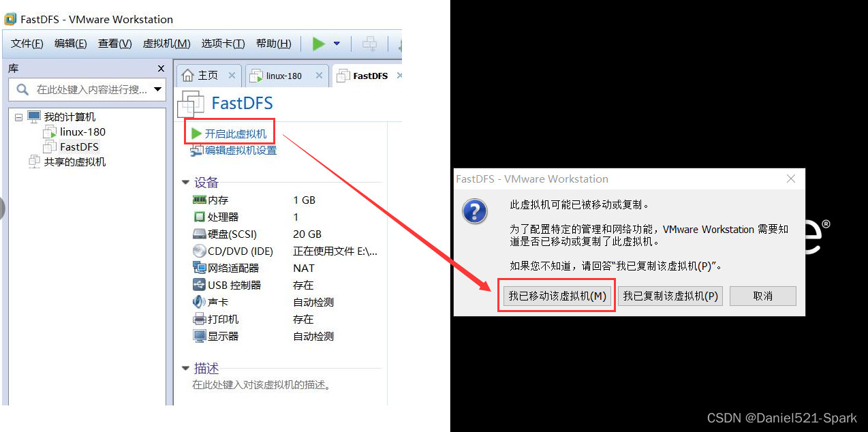
Task: Open the dropdown arrow beside the play icon
Action: 337,44
